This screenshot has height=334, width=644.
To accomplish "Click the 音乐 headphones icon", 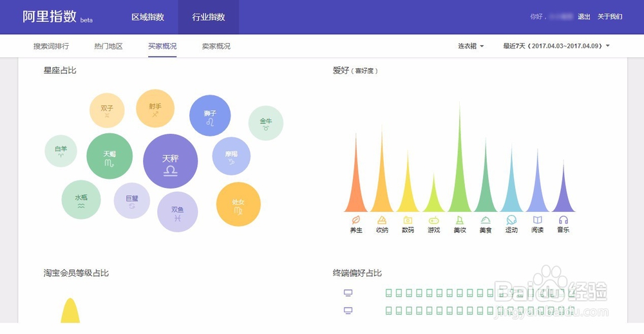I will [x=563, y=220].
